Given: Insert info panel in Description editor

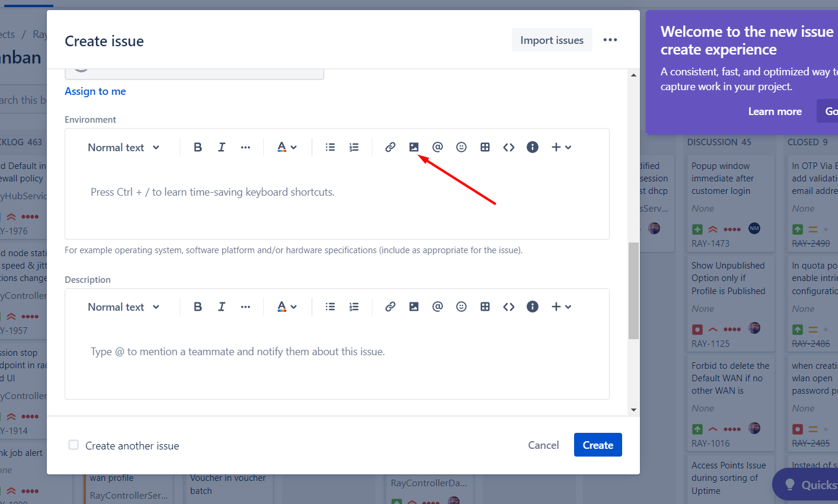Looking at the screenshot, I should 533,307.
